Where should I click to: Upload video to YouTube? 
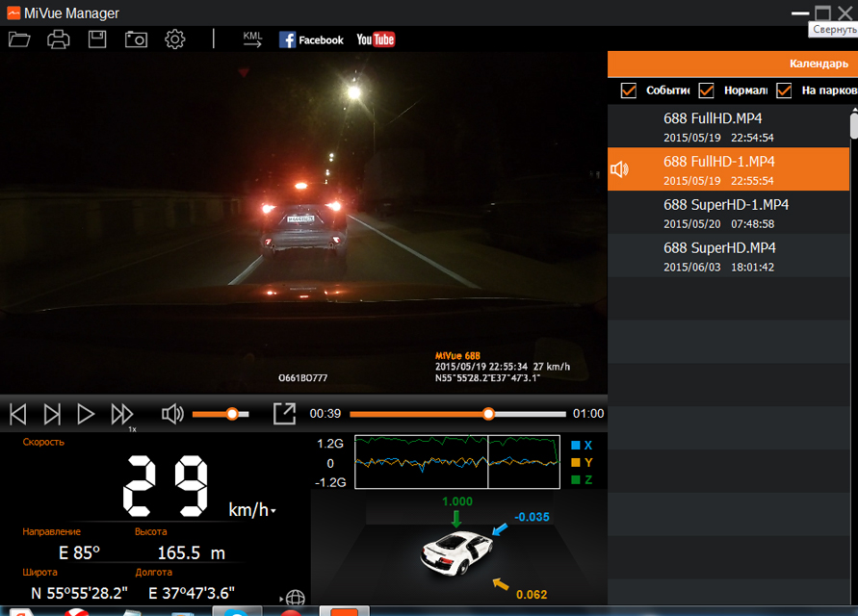click(376, 39)
